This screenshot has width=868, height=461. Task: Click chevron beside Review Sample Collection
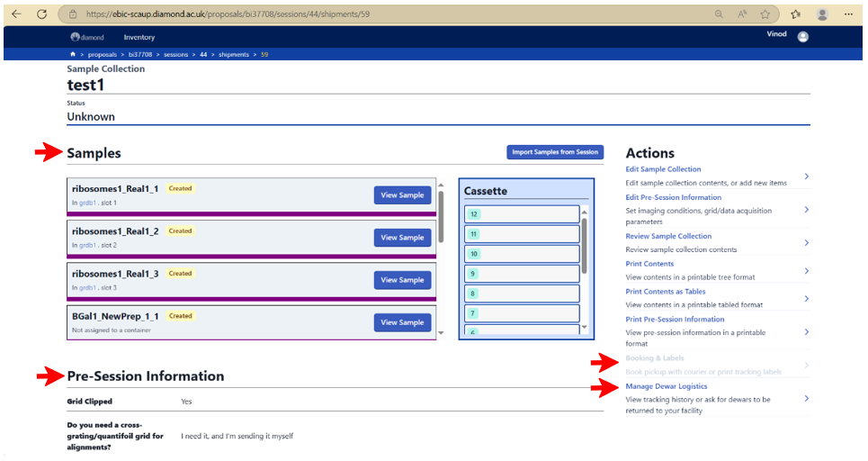click(807, 243)
